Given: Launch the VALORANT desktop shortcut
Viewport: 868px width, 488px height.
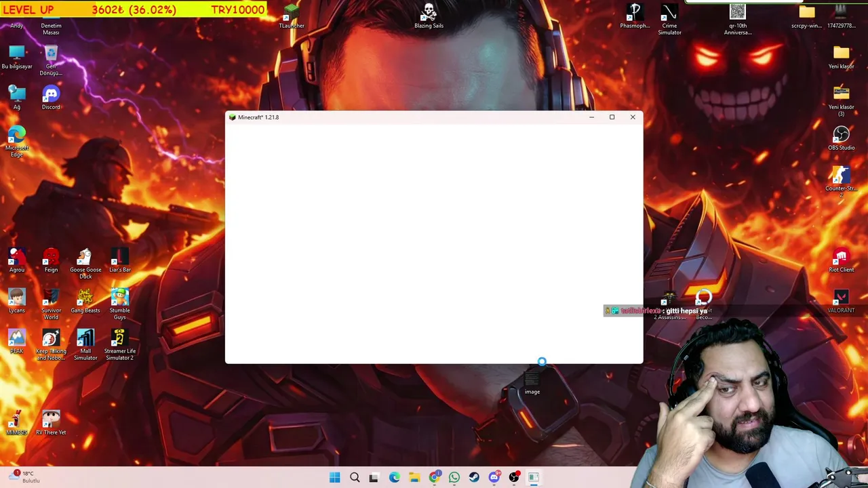Looking at the screenshot, I should [841, 301].
